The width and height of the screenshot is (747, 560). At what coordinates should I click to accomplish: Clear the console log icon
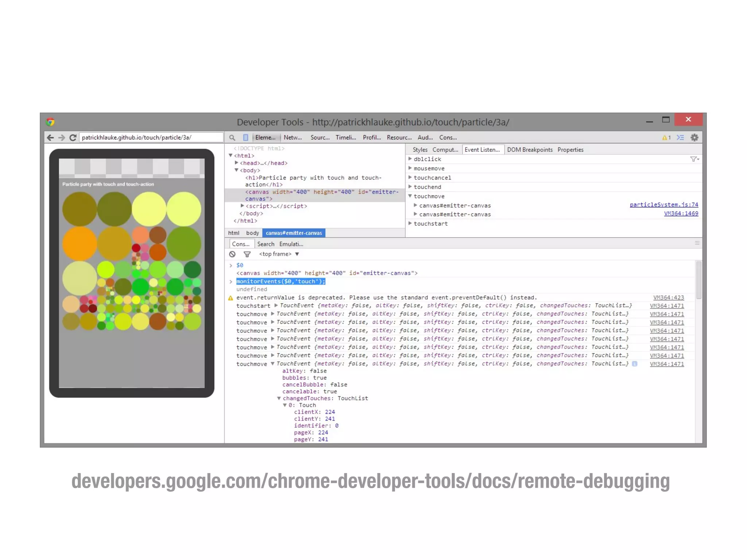[x=232, y=254]
